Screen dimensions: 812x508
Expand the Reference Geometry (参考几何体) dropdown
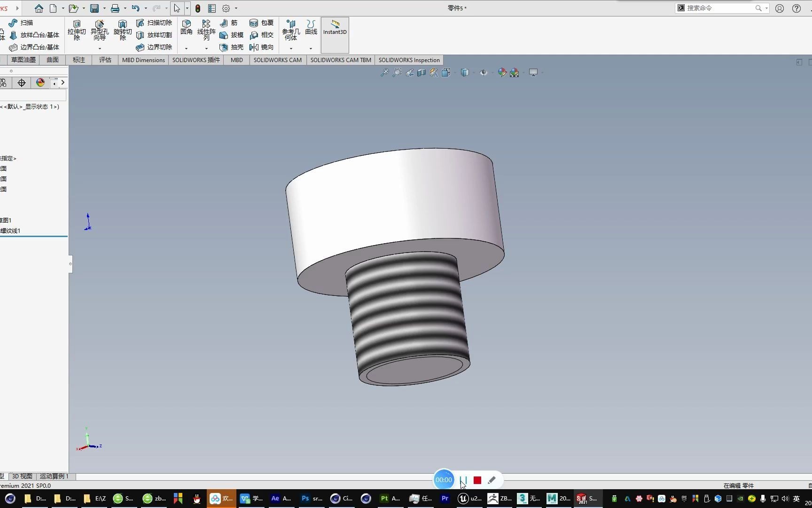[291, 48]
